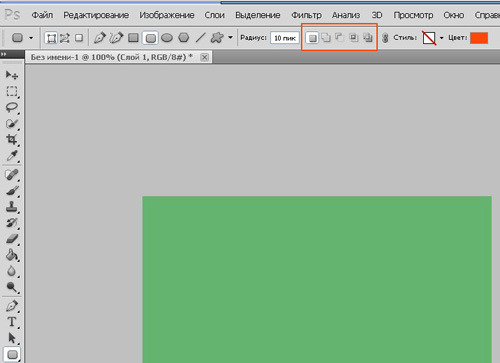This screenshot has height=363, width=500.
Task: Select the History Brush tool
Action: [12, 223]
